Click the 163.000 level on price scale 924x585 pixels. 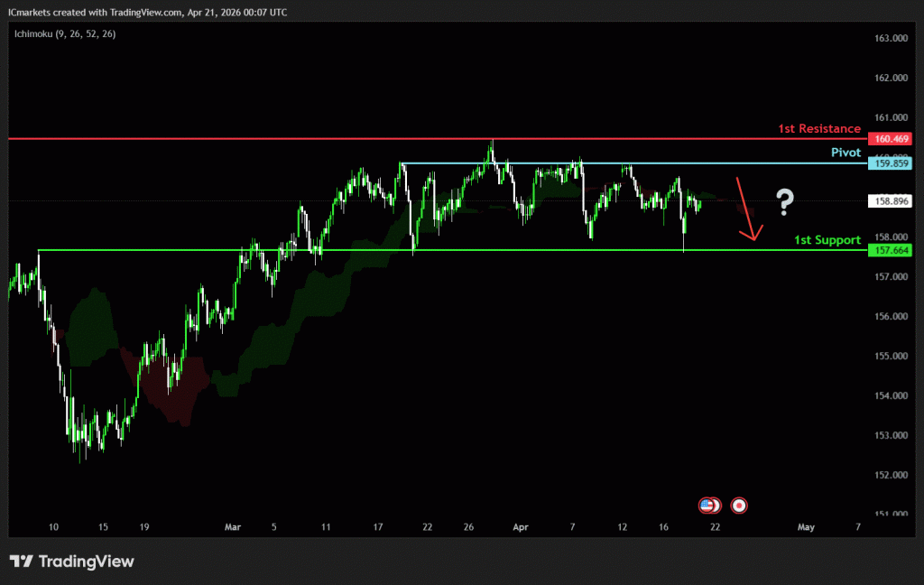(x=891, y=38)
